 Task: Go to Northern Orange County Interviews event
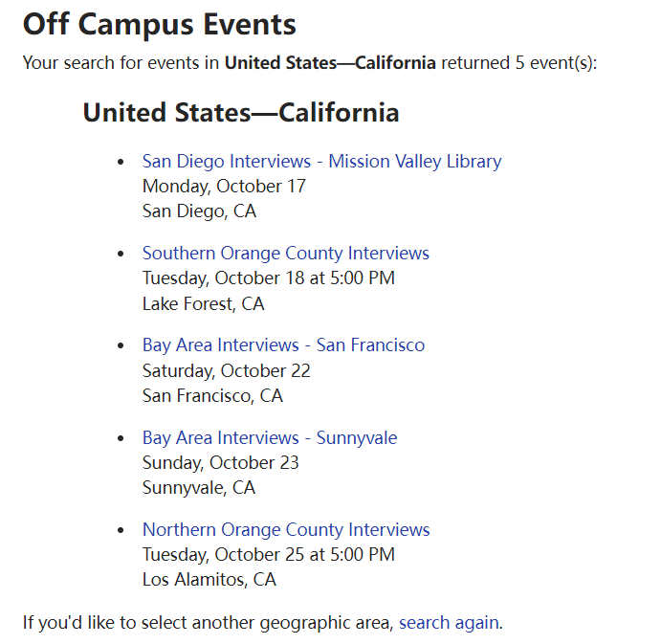(286, 529)
